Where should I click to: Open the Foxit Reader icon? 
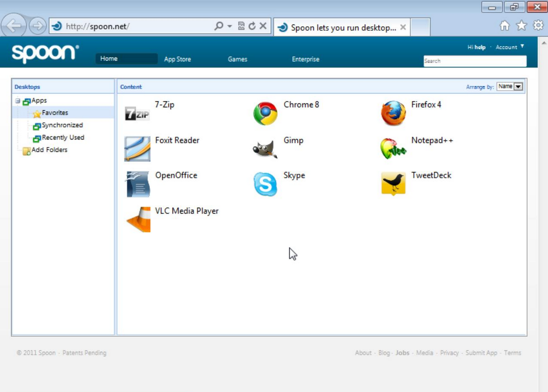[137, 149]
